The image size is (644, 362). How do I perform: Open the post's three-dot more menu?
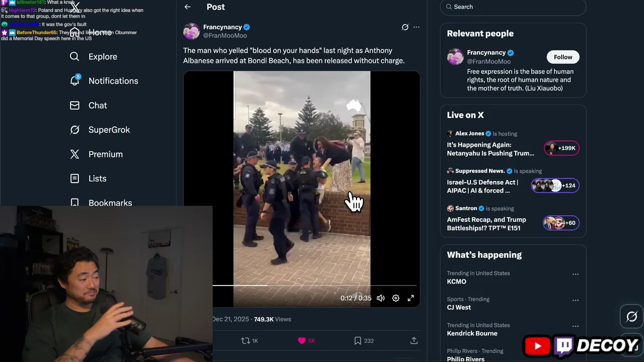pos(416,27)
